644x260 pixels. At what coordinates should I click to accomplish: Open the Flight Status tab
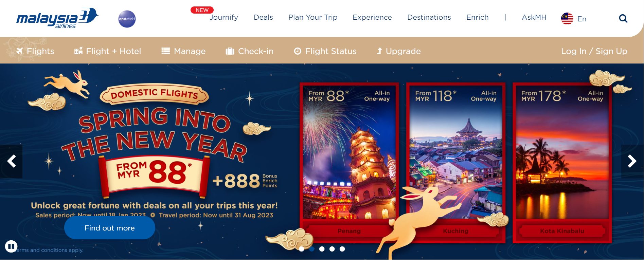(325, 51)
